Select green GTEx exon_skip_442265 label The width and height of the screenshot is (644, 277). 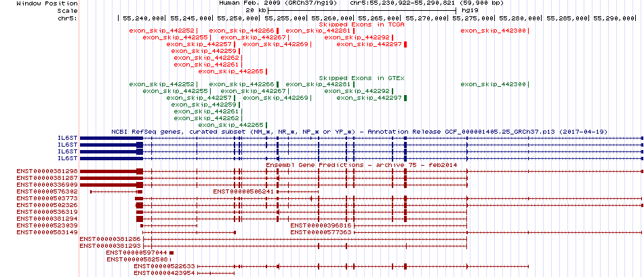click(230, 125)
